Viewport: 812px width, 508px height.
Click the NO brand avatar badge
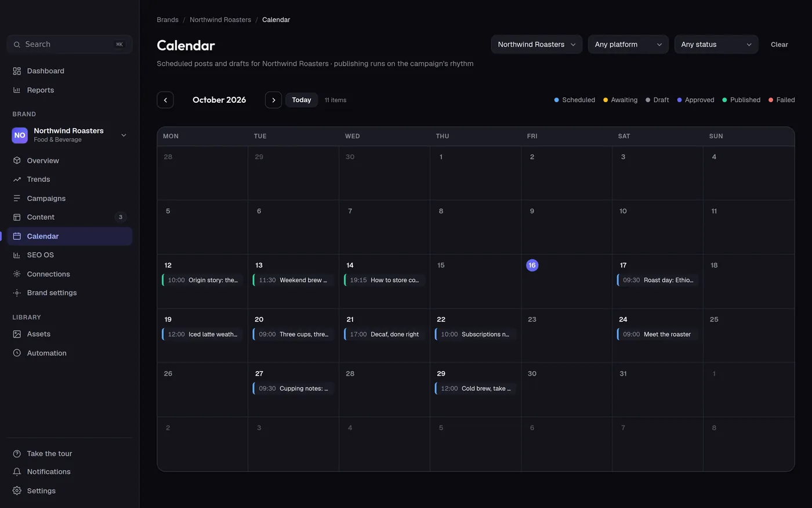(x=20, y=135)
